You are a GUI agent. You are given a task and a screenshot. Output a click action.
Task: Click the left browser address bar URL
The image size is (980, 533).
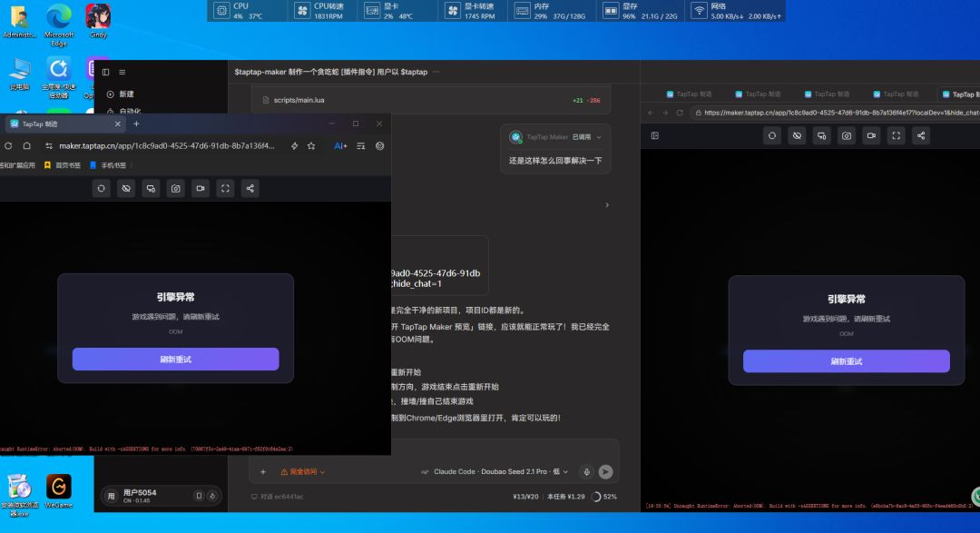167,146
